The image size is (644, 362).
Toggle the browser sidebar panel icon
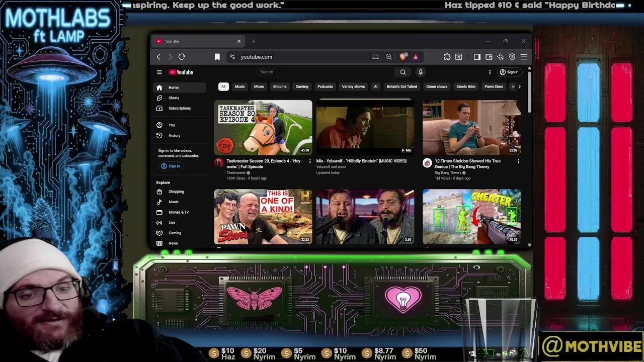[477, 57]
